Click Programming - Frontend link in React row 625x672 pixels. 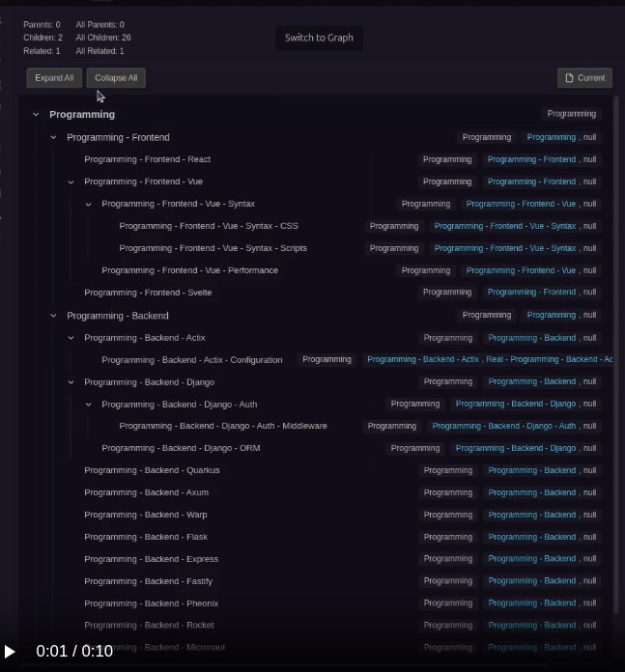[x=531, y=159]
